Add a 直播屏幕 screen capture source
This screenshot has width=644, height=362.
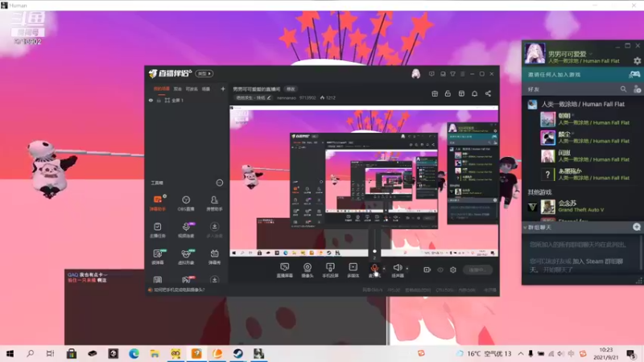(285, 270)
